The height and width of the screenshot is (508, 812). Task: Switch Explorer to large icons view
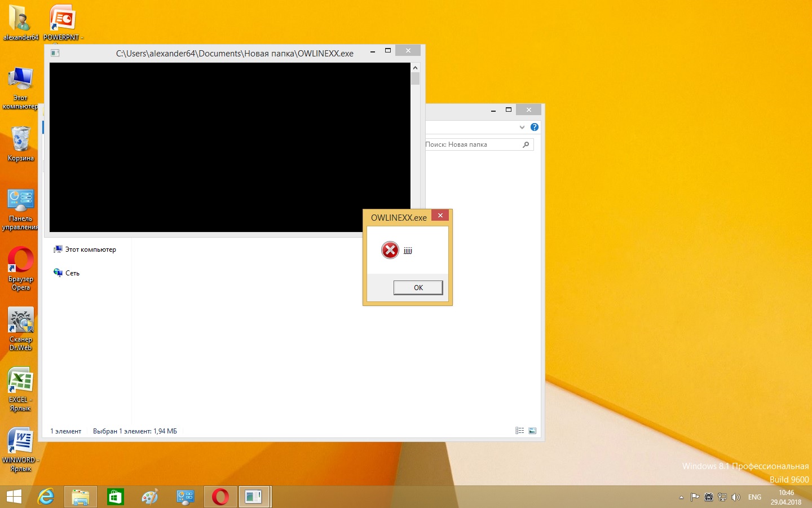(x=532, y=431)
